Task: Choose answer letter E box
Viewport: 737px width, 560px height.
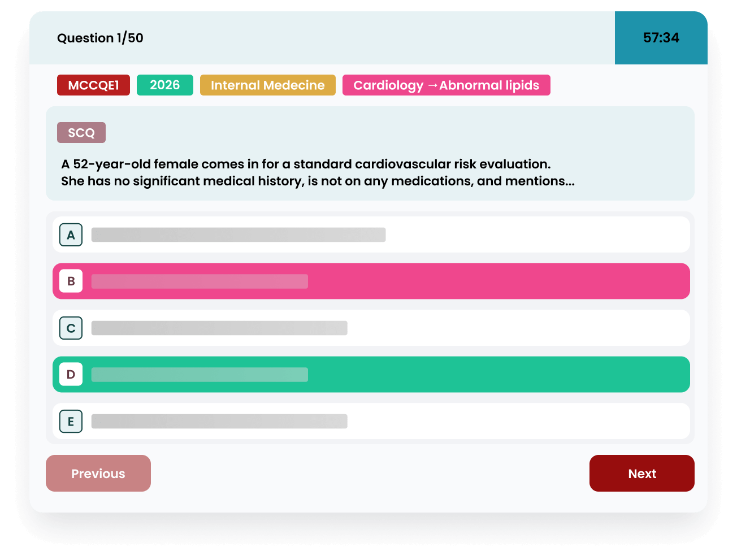Action: point(71,422)
